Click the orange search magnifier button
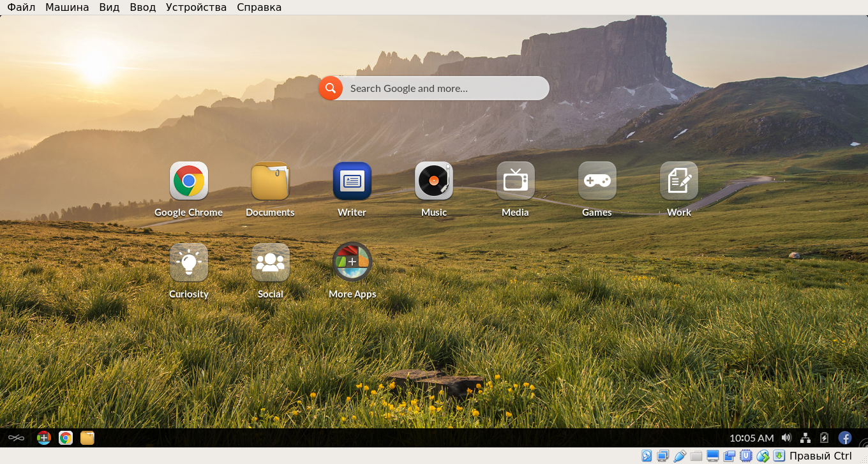Viewport: 868px width, 464px height. (331, 88)
